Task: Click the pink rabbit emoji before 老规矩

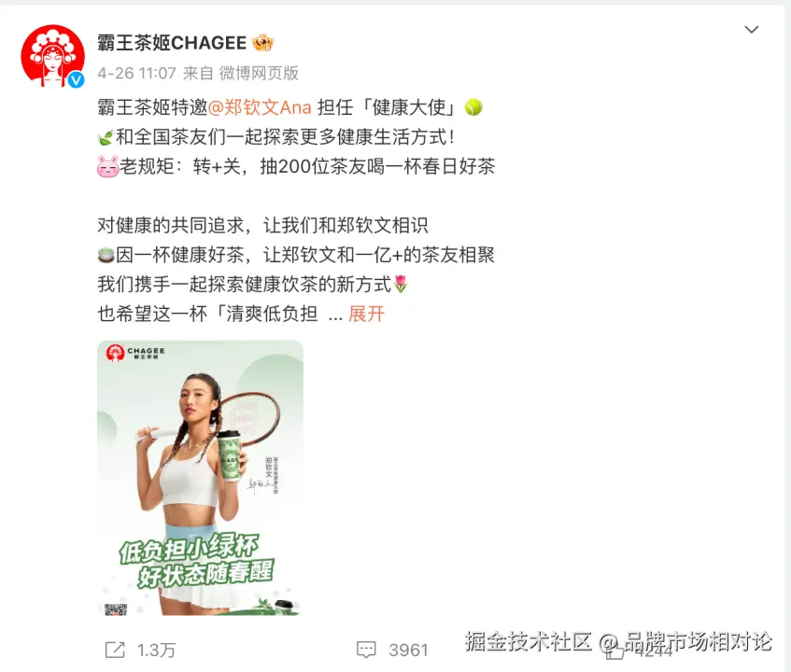Action: click(x=107, y=166)
